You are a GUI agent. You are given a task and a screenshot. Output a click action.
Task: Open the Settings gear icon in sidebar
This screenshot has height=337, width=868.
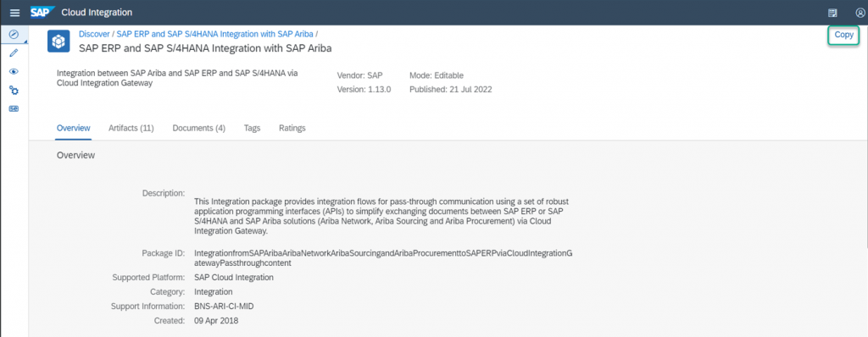(14, 91)
